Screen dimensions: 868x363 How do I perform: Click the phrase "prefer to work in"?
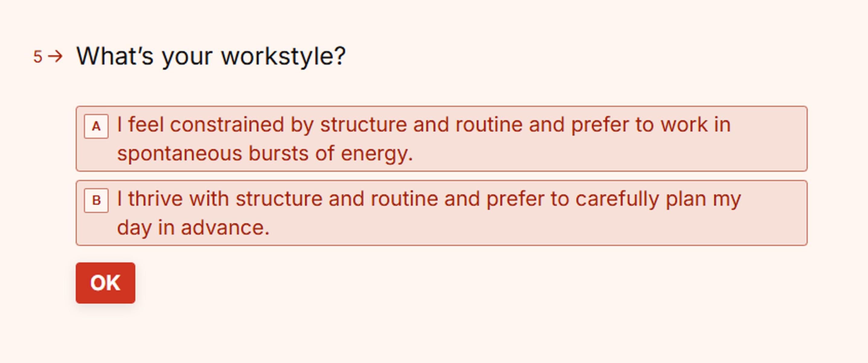pos(651,125)
